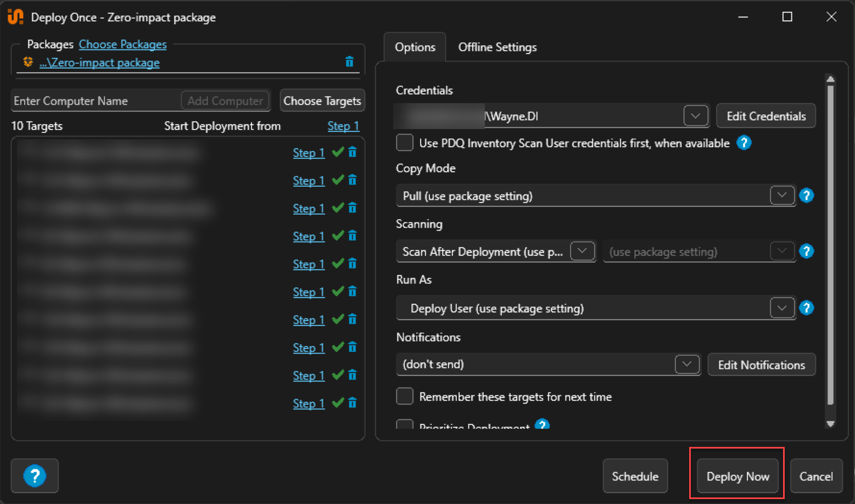855x504 pixels.
Task: Open help icon beside Copy Mode dropdown
Action: [806, 195]
